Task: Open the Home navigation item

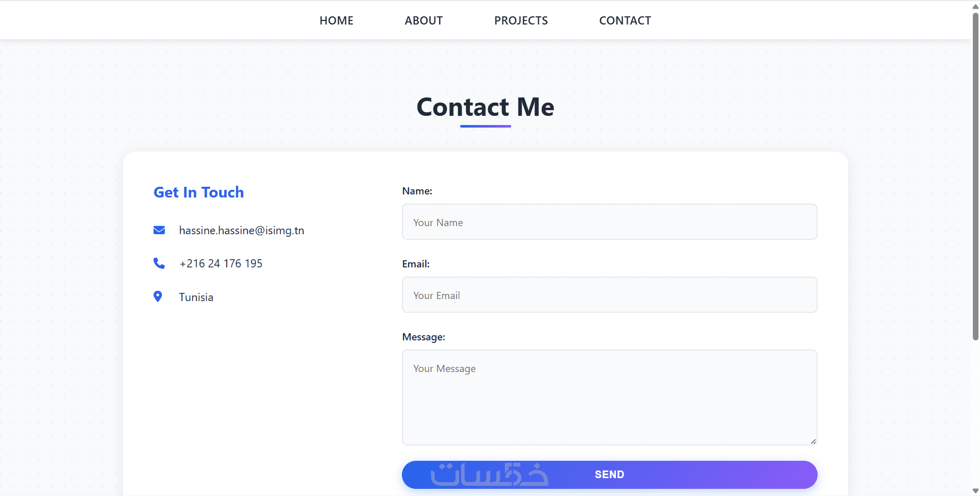Action: (336, 20)
